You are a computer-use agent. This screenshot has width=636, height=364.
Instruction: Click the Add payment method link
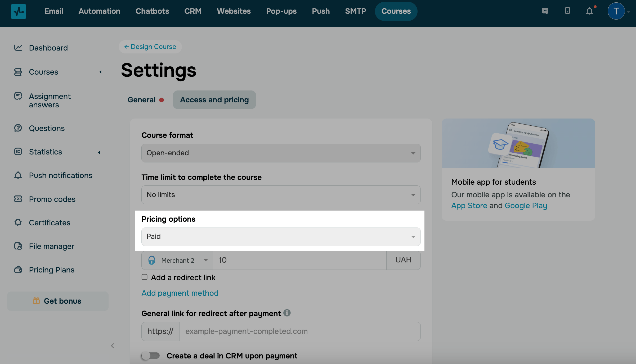coord(180,293)
